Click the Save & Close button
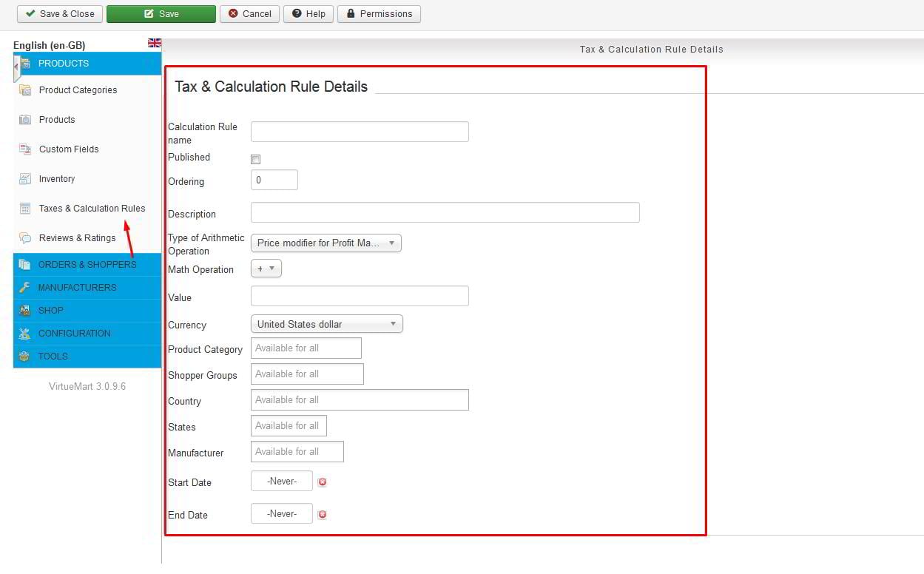 (x=60, y=14)
